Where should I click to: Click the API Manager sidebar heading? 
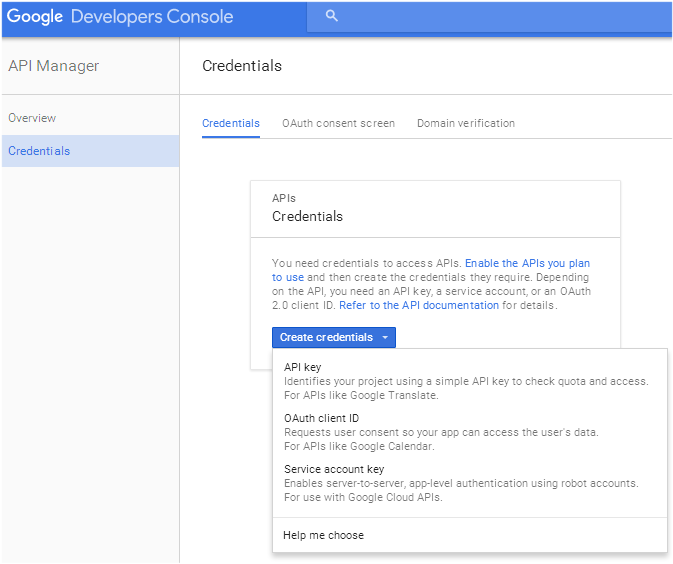coord(54,66)
